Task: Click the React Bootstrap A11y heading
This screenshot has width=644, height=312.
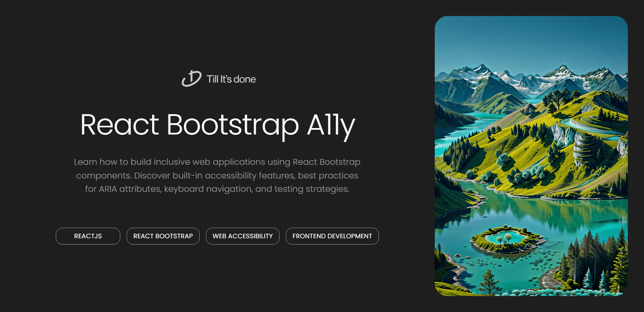Action: [217, 125]
